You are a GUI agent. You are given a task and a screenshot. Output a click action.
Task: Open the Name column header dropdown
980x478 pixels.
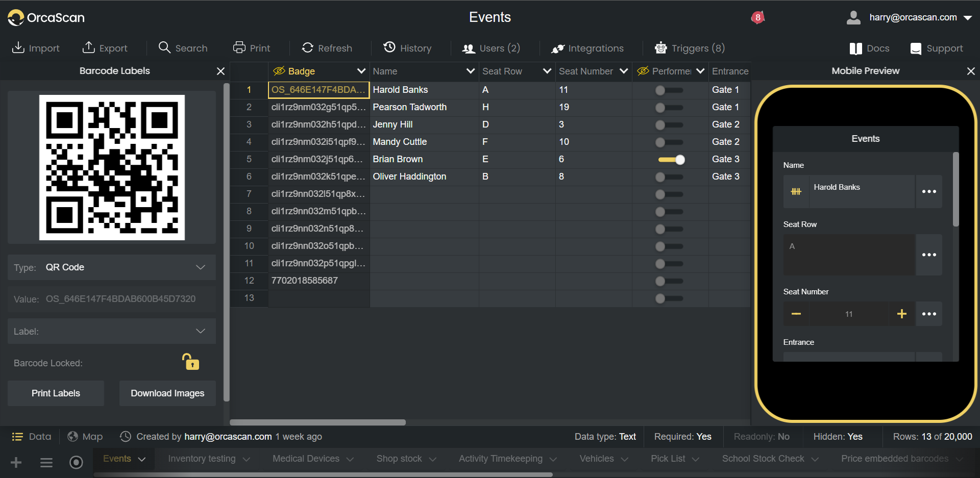(470, 71)
